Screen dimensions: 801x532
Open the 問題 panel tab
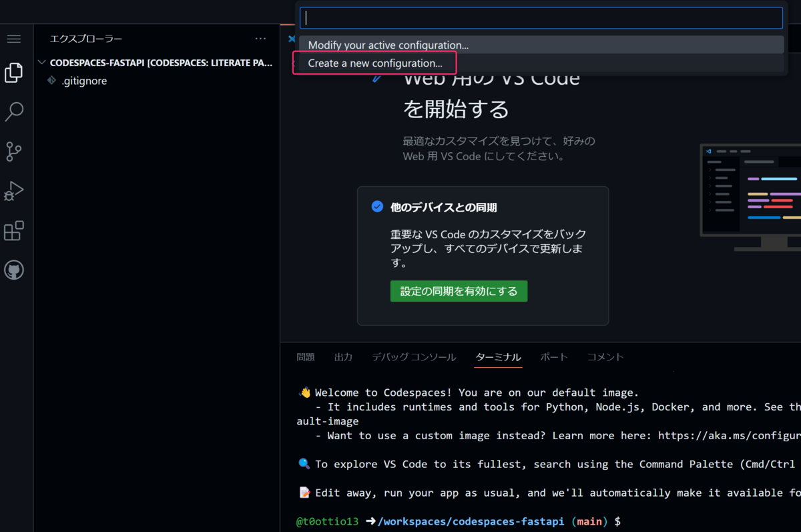click(305, 356)
